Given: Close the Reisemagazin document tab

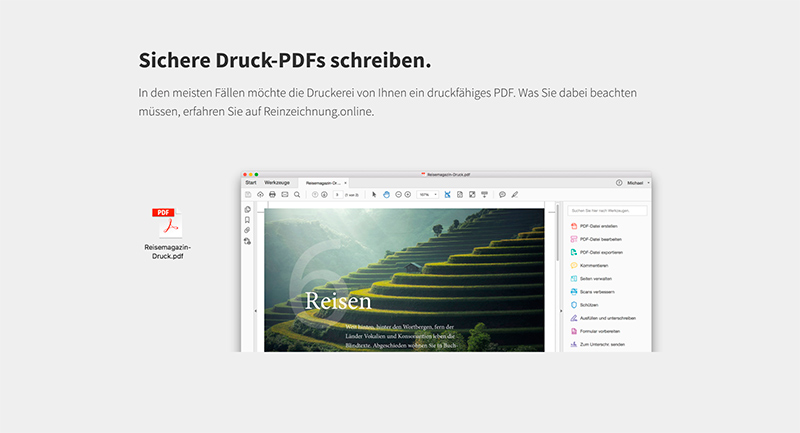Looking at the screenshot, I should (345, 183).
